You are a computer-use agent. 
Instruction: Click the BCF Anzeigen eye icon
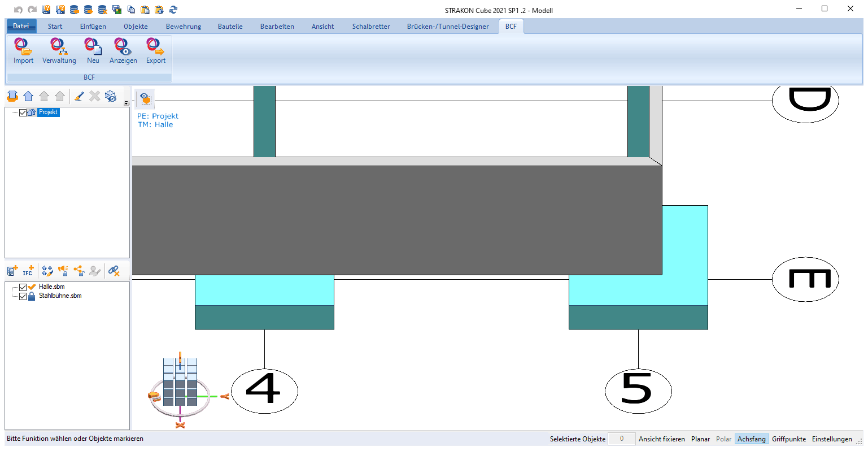tap(123, 47)
